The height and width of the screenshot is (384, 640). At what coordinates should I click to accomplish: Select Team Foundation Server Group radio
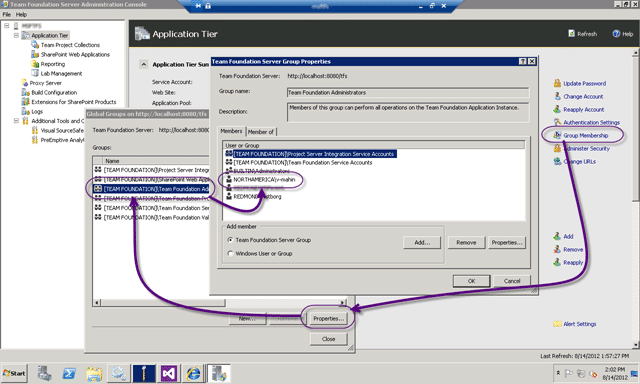230,240
